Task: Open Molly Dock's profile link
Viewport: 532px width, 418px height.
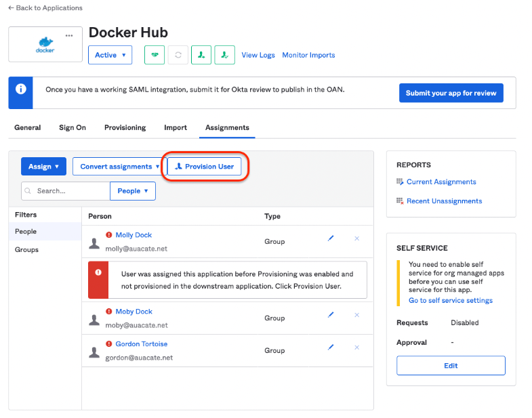Action: tap(134, 235)
